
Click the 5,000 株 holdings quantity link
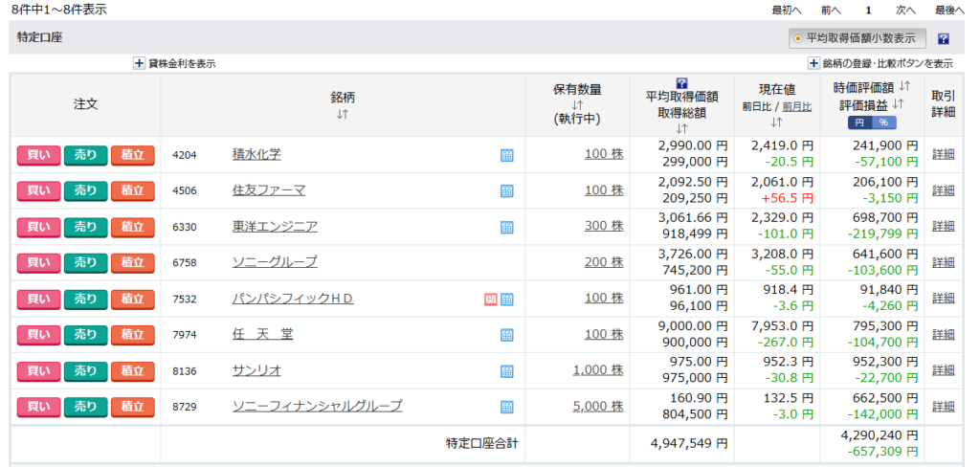point(597,407)
